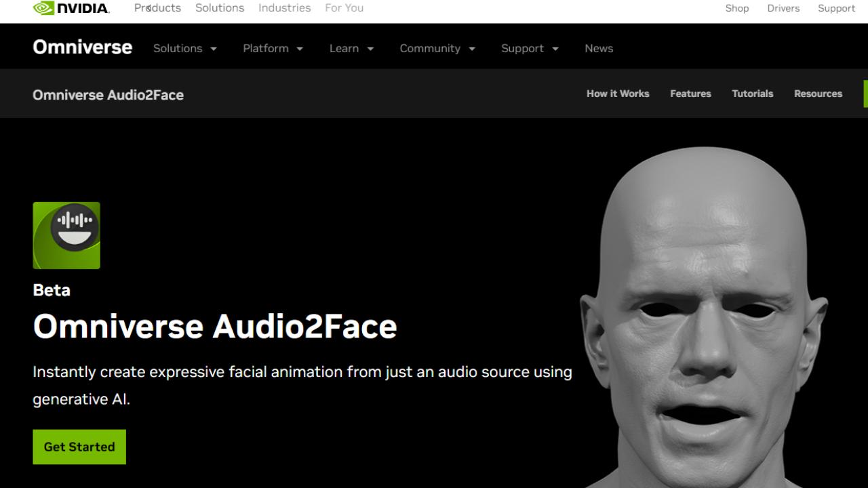Click the Omniverse Audio2Face main heading
The image size is (868, 488).
pos(215,326)
